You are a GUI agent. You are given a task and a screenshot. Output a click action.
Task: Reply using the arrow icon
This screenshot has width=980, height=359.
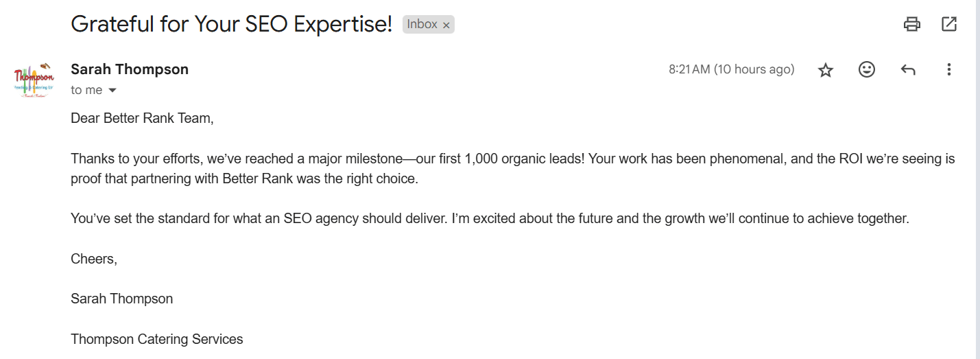click(x=908, y=69)
